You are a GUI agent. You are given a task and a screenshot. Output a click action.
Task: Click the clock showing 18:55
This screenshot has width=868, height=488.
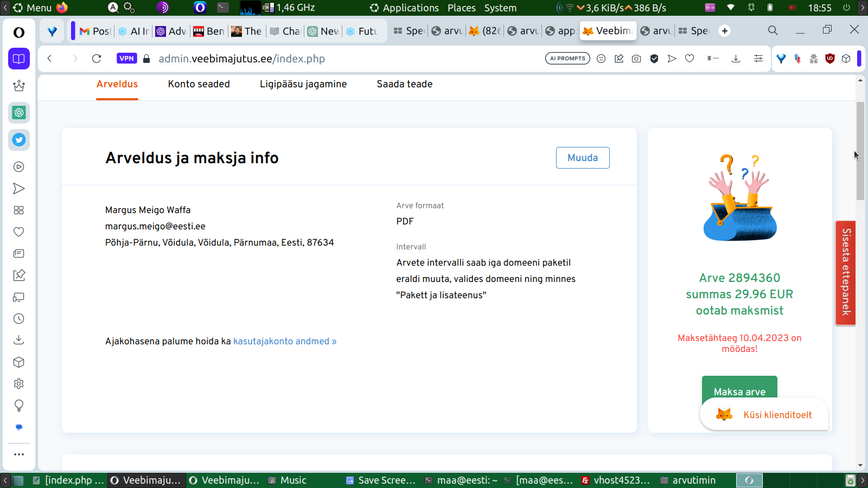[819, 8]
